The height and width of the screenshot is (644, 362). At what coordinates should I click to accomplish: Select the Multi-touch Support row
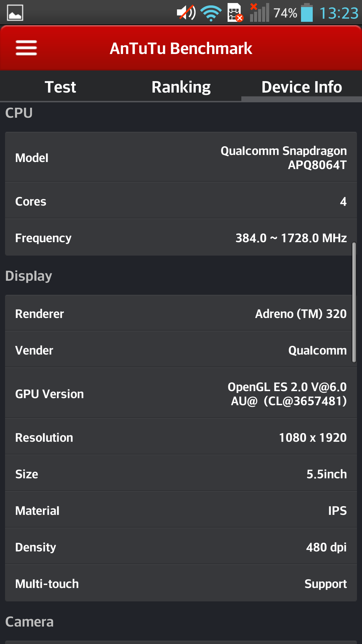(x=181, y=583)
